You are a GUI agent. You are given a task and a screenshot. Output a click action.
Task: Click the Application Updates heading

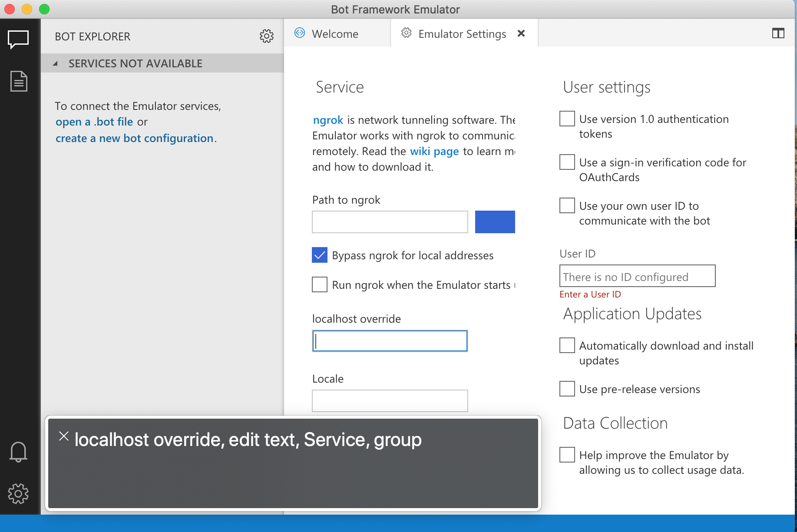coord(632,314)
